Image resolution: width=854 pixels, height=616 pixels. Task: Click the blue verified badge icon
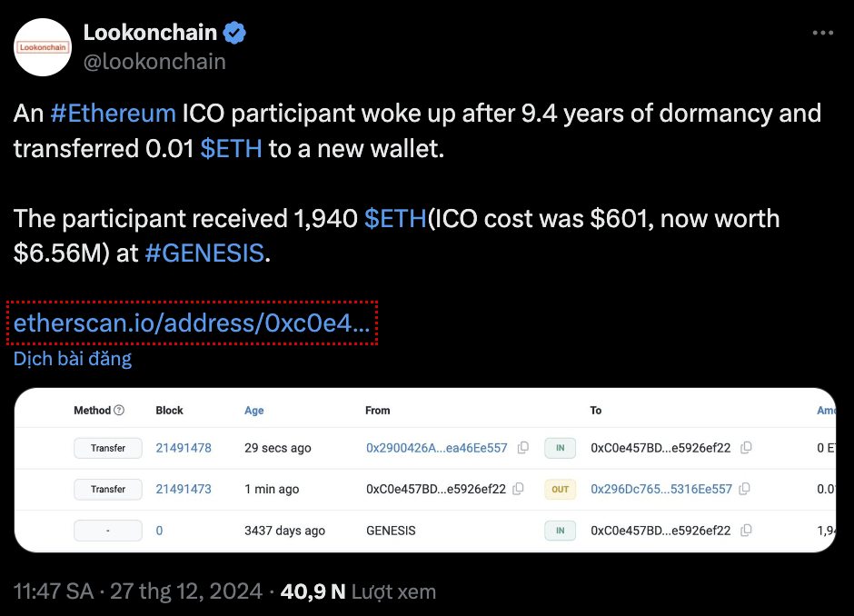tap(234, 34)
